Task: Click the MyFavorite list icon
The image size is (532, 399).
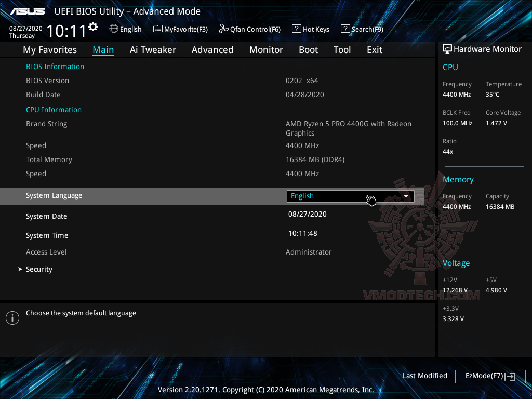Action: pos(157,29)
